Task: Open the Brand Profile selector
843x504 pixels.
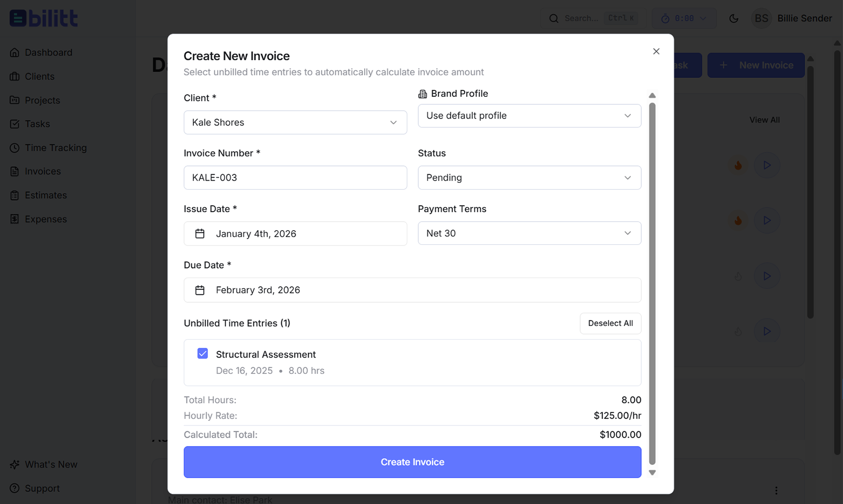Action: (529, 115)
